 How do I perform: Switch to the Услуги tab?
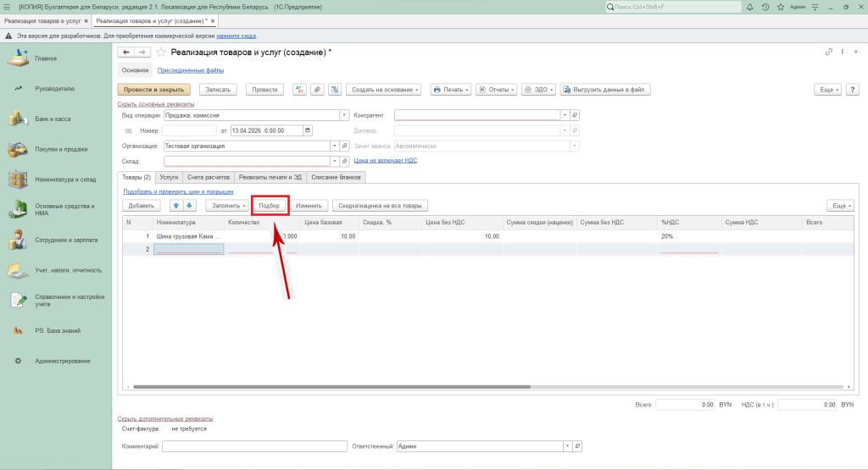pos(169,177)
